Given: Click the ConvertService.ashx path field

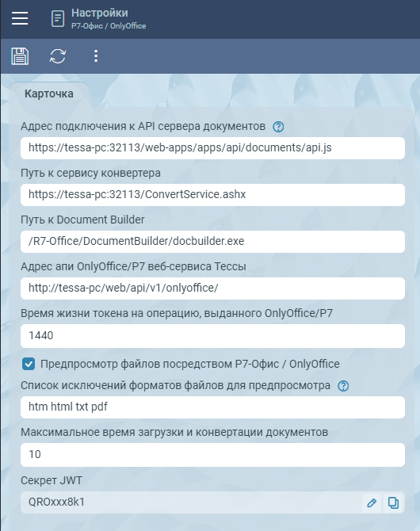Looking at the screenshot, I should click(212, 195).
